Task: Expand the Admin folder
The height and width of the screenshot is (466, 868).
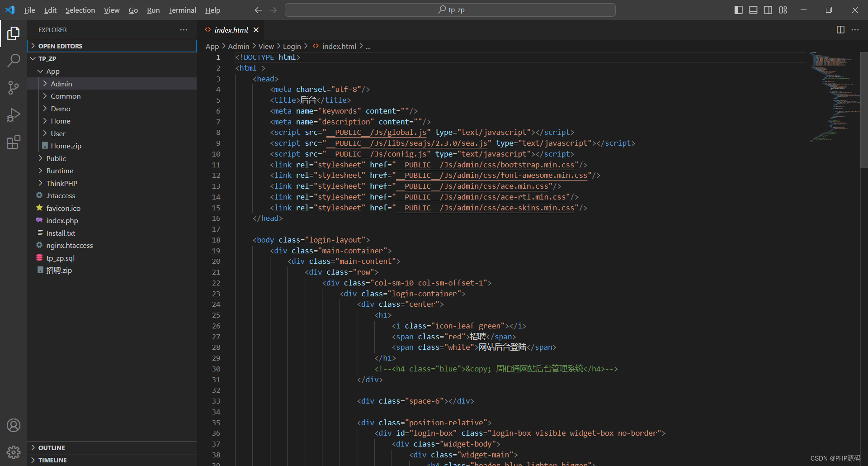Action: tap(112, 84)
